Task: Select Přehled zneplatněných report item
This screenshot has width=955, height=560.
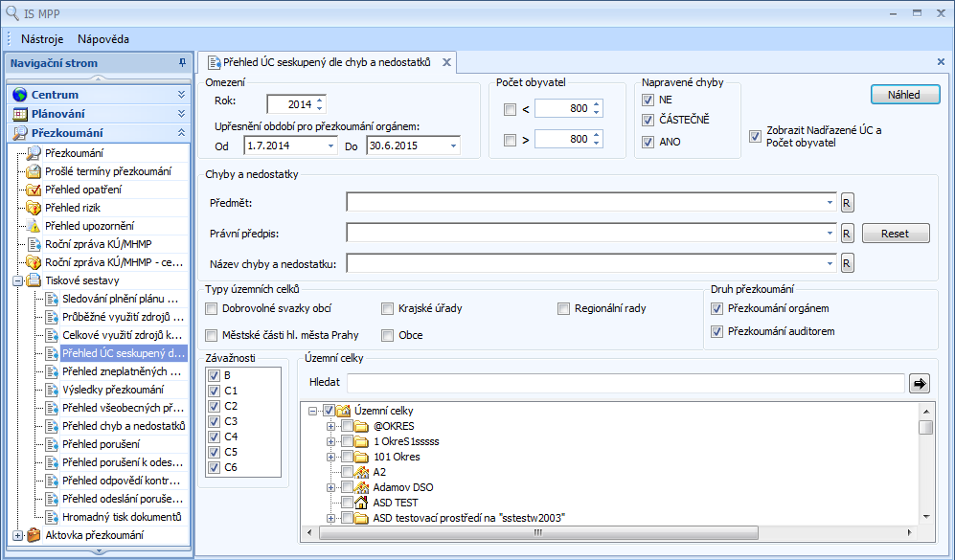Action: [x=122, y=371]
